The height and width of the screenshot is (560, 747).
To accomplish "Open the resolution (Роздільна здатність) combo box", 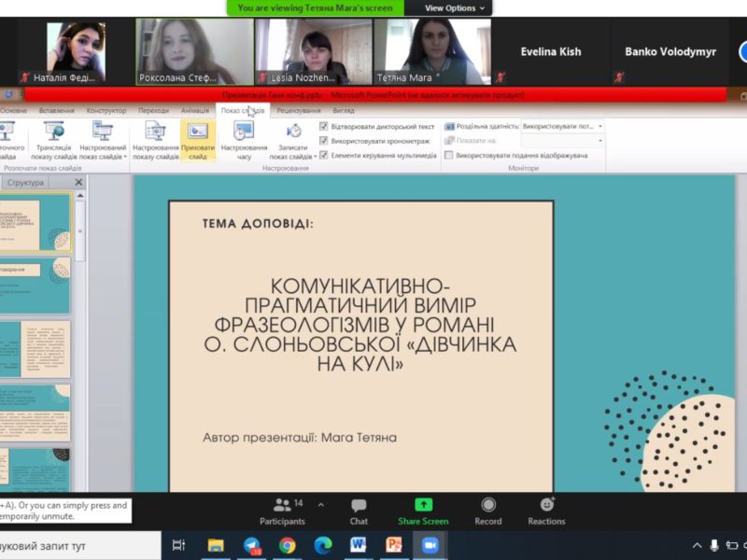I will 562,126.
